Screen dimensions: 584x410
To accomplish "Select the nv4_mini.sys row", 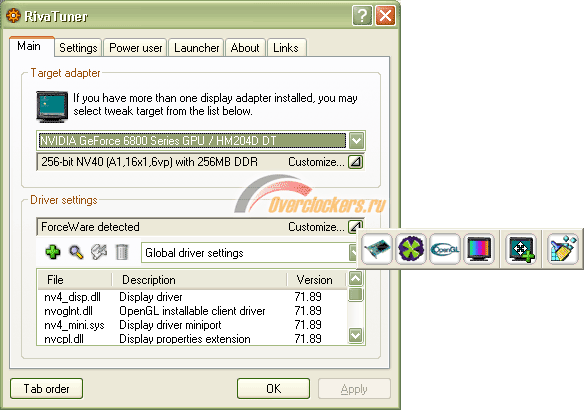I will coord(192,325).
